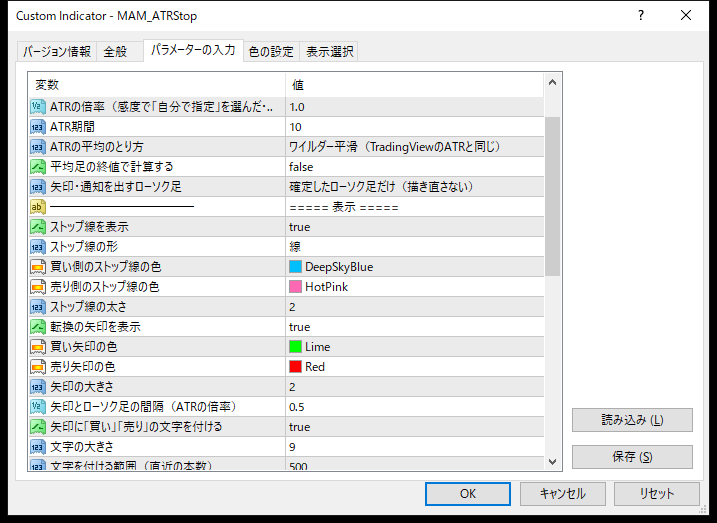Click the HotPink color swatch
The image size is (717, 523).
tap(295, 287)
